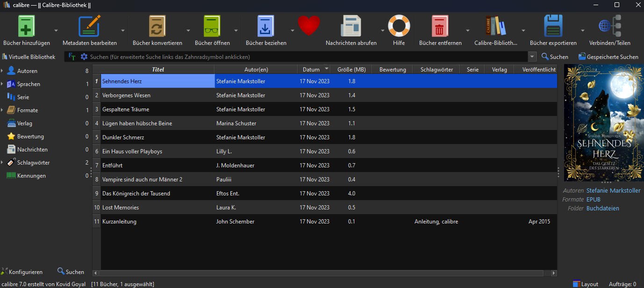644x288 pixels.
Task: Click the Bücher hinzufügen toolbar icon
Action: pos(27,26)
